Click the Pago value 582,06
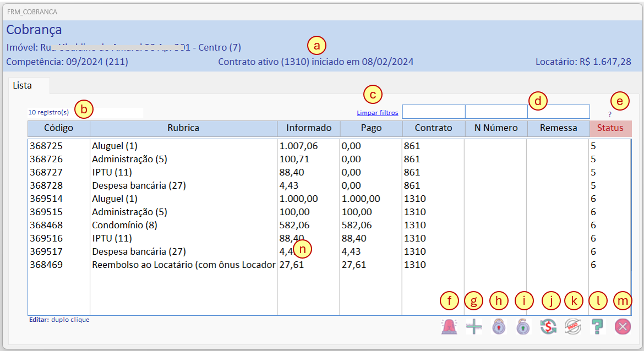The image size is (644, 351). pyautogui.click(x=357, y=225)
